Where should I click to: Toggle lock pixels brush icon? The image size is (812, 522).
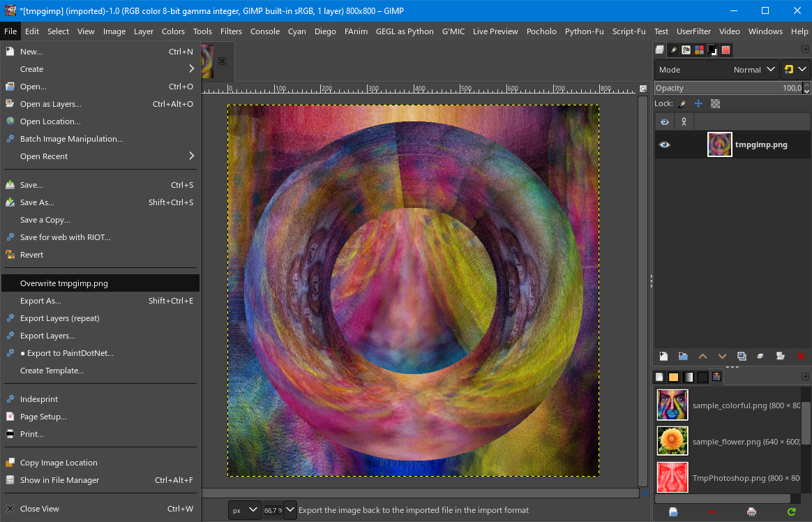(682, 103)
